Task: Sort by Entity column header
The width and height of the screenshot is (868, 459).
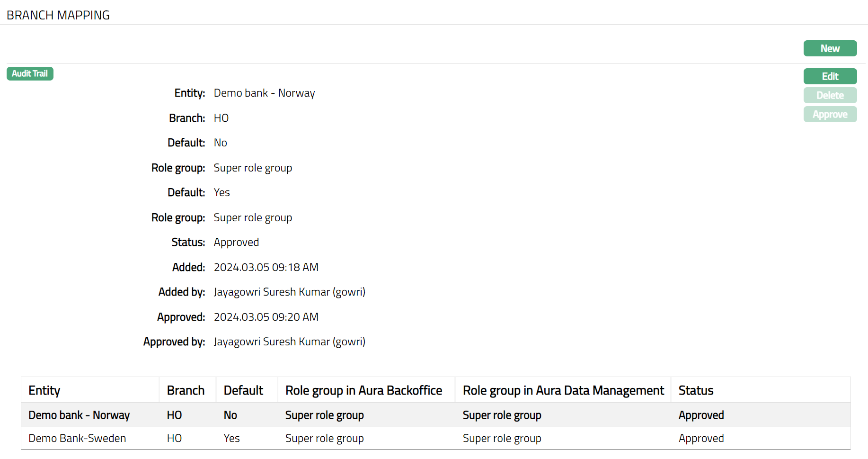Action: 44,390
